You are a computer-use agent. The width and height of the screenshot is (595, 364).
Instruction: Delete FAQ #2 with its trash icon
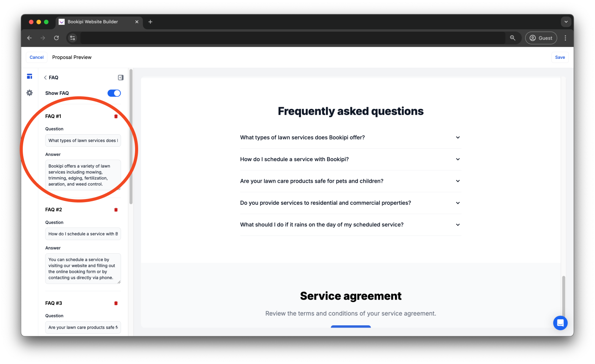click(116, 210)
